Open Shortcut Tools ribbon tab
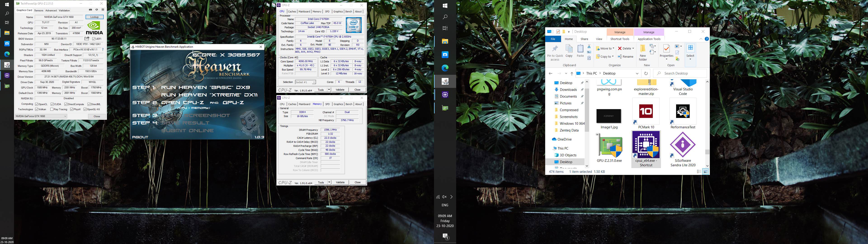Screen dimensions: 868x244 (x=620, y=39)
